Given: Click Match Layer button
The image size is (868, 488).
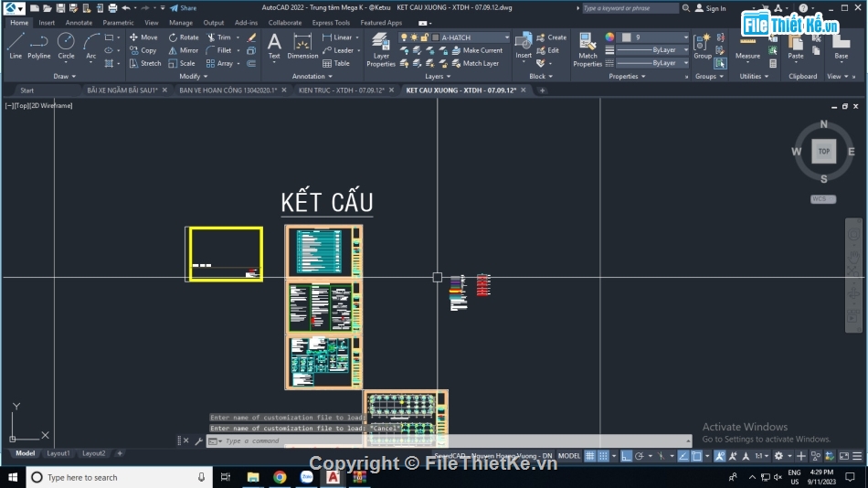Looking at the screenshot, I should [475, 64].
